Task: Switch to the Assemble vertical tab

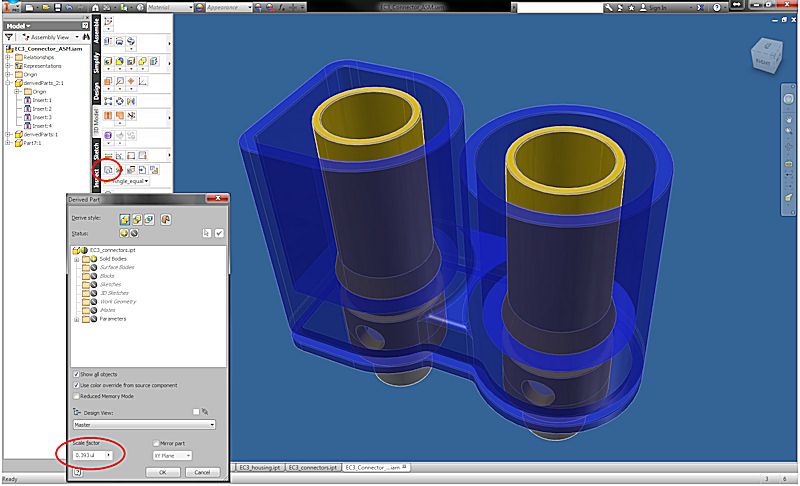Action: point(96,30)
